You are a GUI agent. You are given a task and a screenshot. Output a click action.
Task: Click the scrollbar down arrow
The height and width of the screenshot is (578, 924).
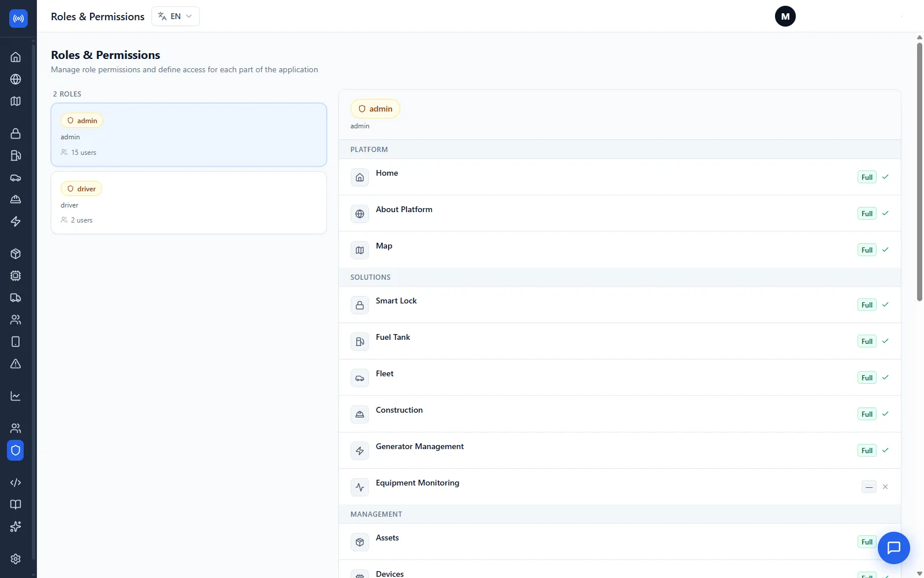pos(919,573)
